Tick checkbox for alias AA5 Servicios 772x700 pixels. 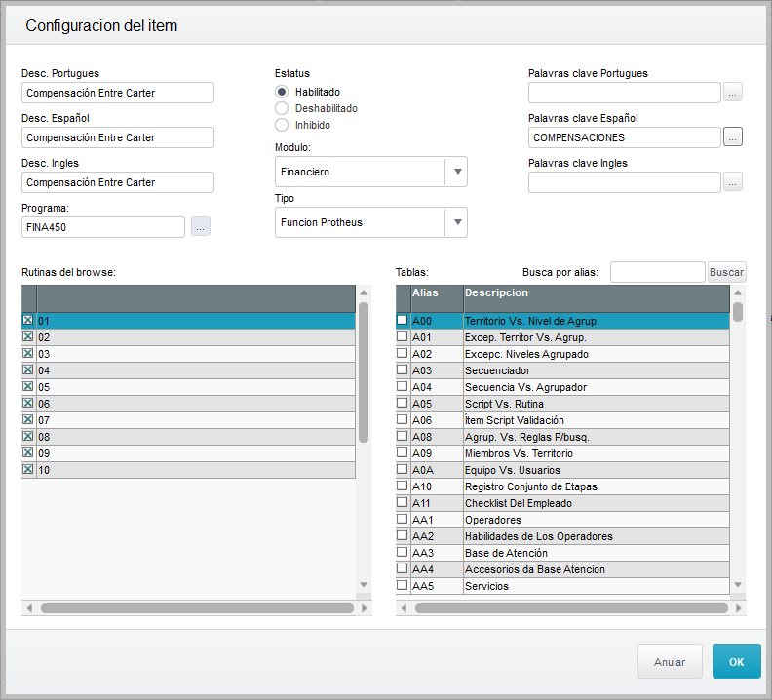pyautogui.click(x=403, y=585)
